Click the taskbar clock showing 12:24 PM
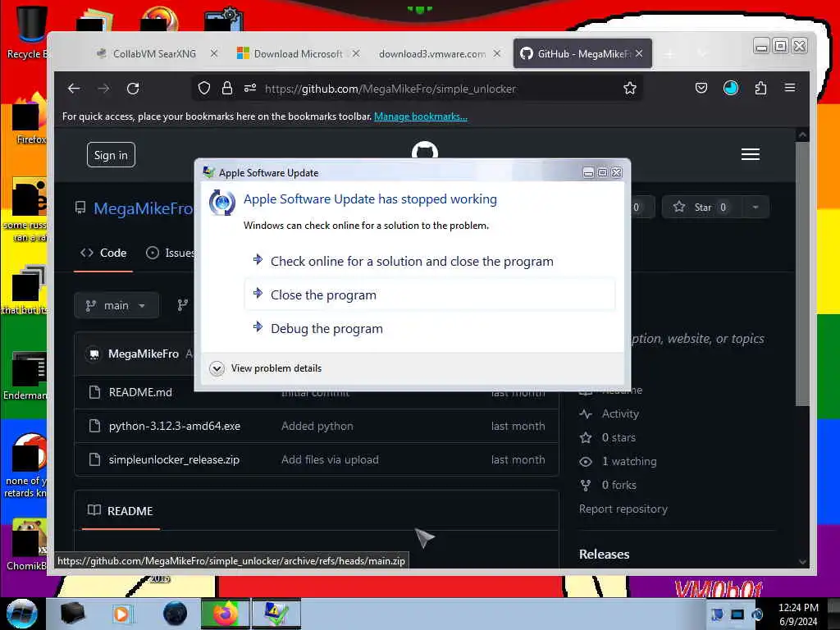 [798, 614]
